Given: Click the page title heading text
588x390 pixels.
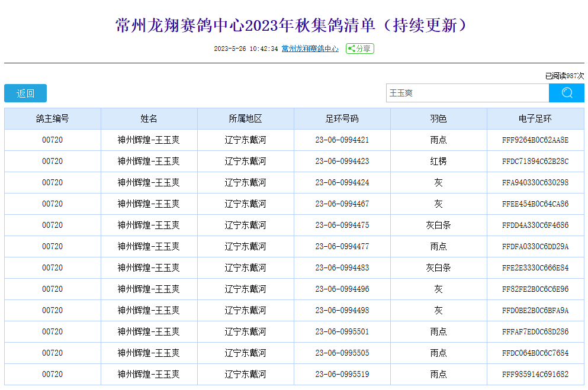Looking at the screenshot, I should pyautogui.click(x=294, y=25).
